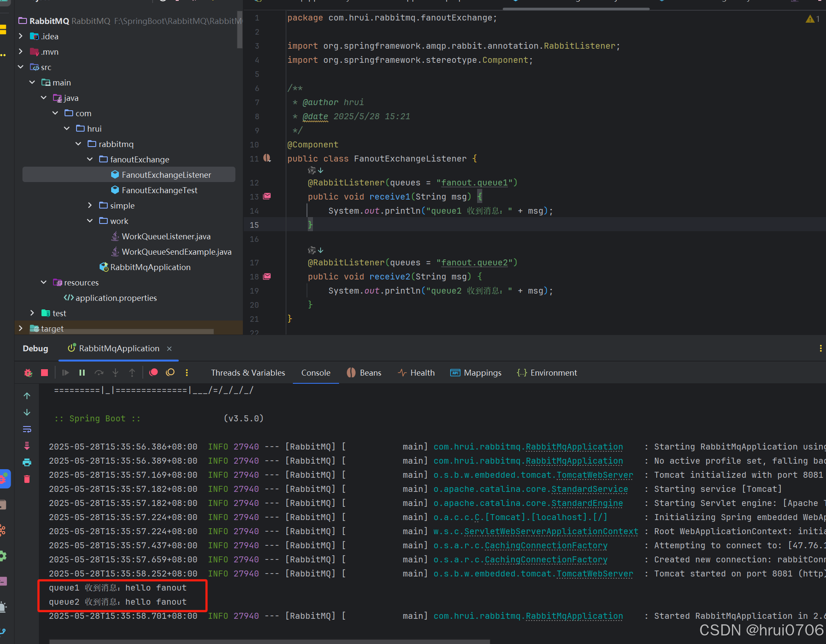Stop the running RabbitMqApplication process

[44, 373]
